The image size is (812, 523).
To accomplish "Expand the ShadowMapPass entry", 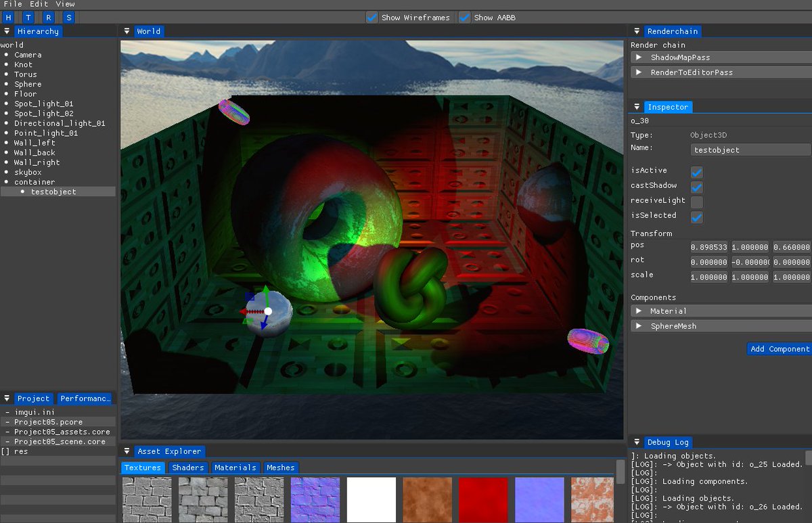I will point(721,58).
